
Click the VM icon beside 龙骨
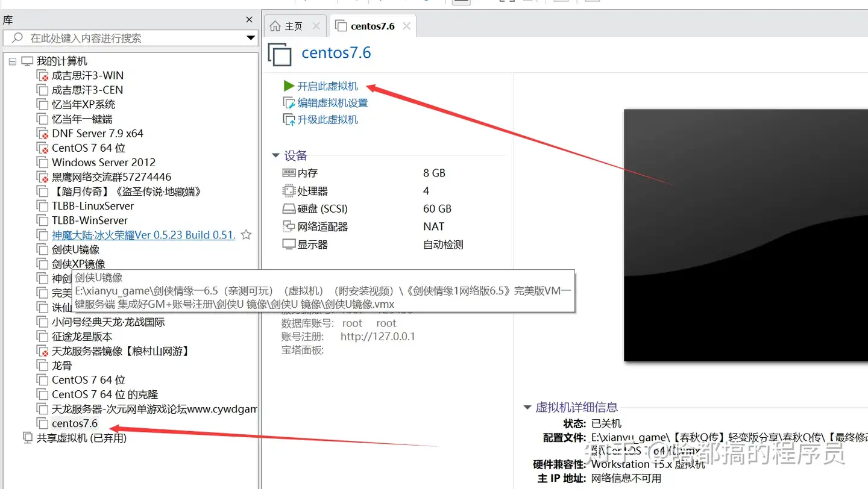tap(42, 366)
